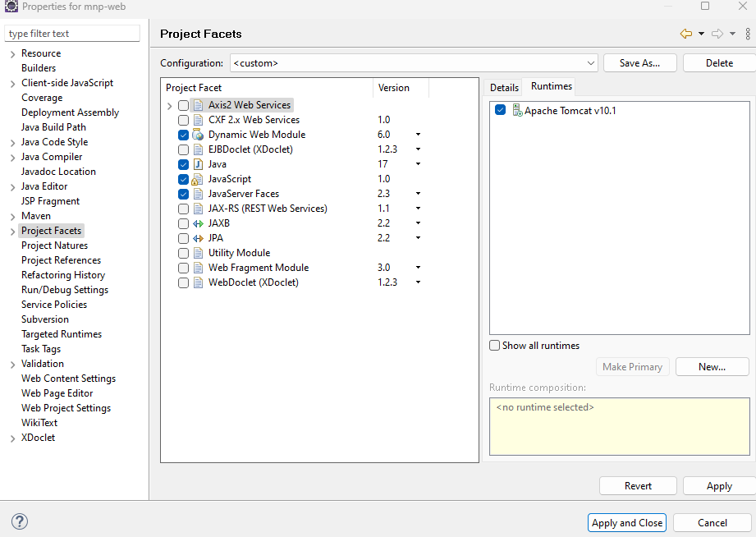756x537 pixels.
Task: Open Dynamic Web Module version dropdown
Action: pos(418,135)
